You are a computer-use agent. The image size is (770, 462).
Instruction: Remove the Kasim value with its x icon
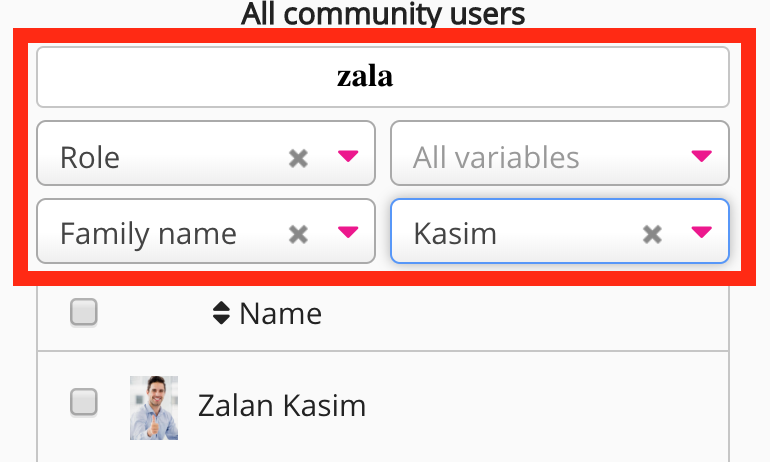click(x=652, y=234)
